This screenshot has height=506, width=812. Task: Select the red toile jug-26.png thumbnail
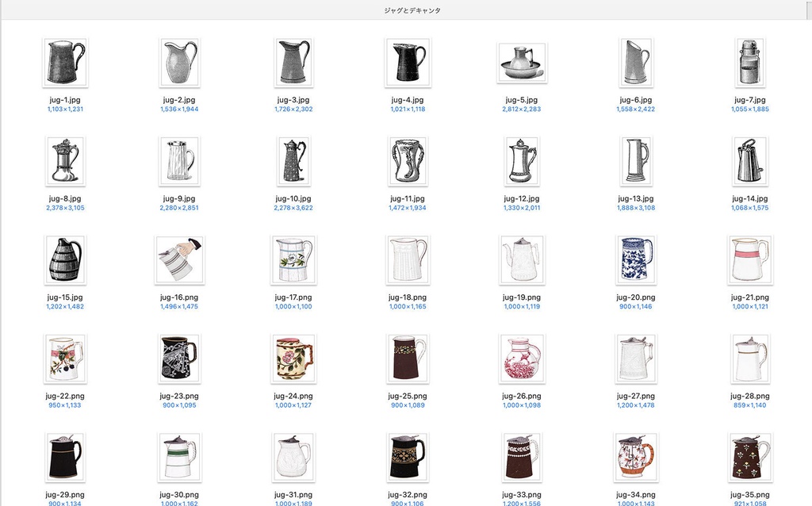522,359
